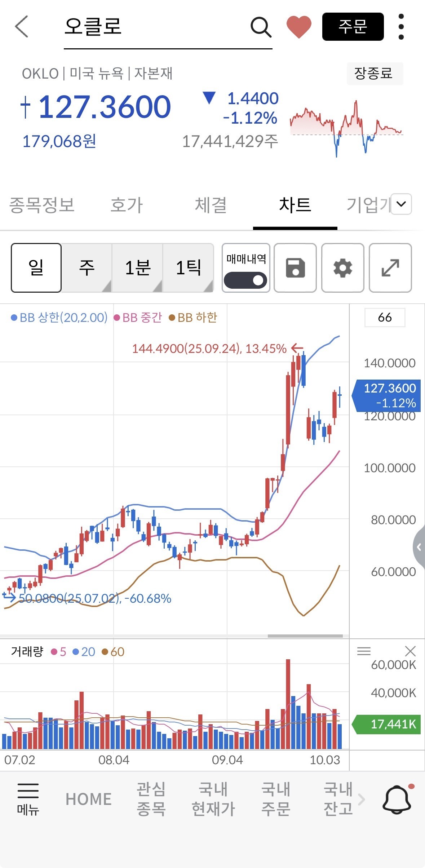Tap the volume 5-day average legend

coord(59,652)
